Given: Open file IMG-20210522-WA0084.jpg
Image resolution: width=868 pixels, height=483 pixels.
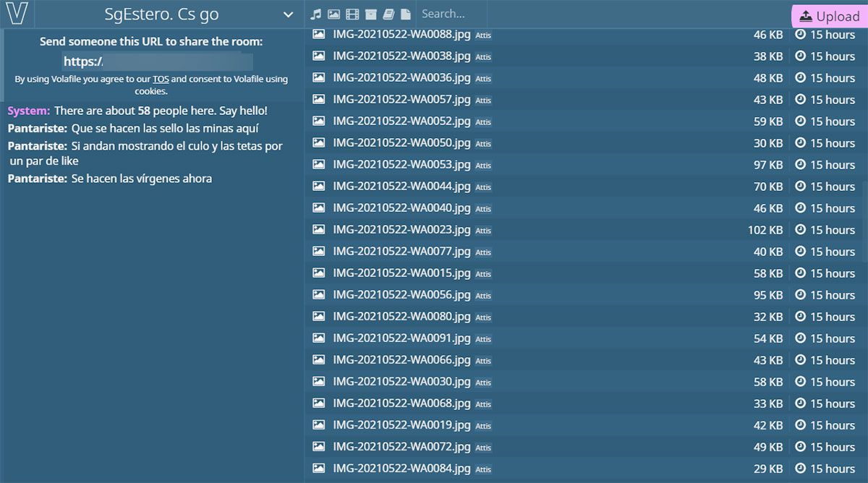Looking at the screenshot, I should click(x=401, y=469).
